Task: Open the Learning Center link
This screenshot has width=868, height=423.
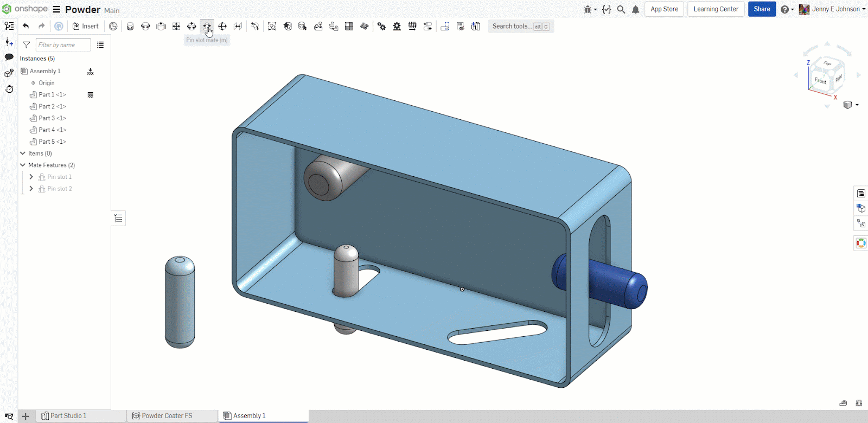Action: pyautogui.click(x=716, y=9)
